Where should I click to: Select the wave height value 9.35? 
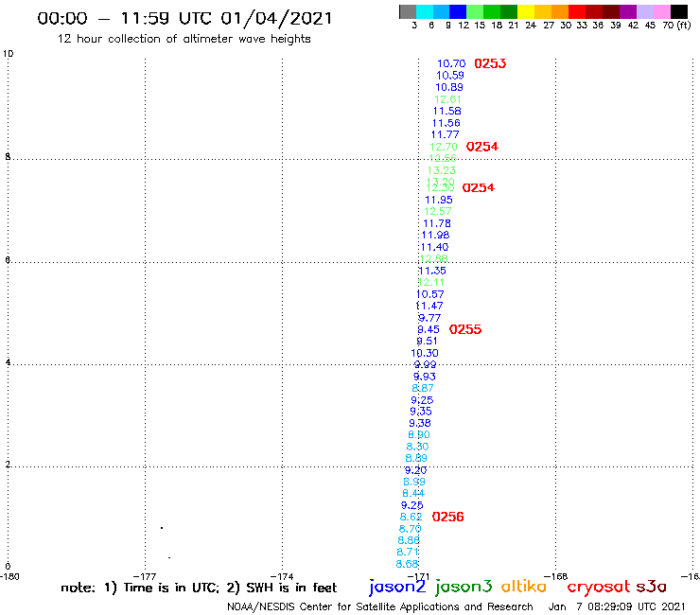[x=421, y=412]
